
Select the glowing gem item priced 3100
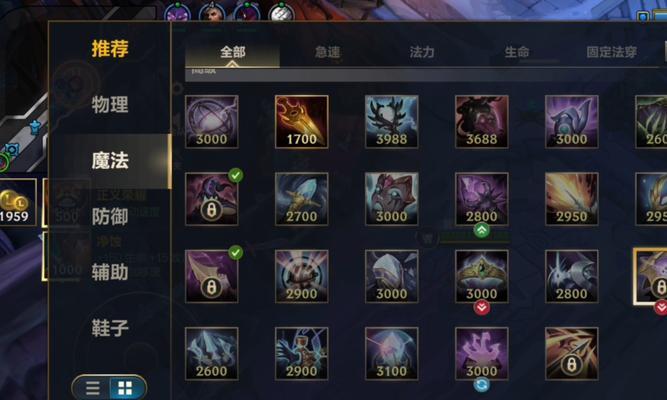point(392,354)
